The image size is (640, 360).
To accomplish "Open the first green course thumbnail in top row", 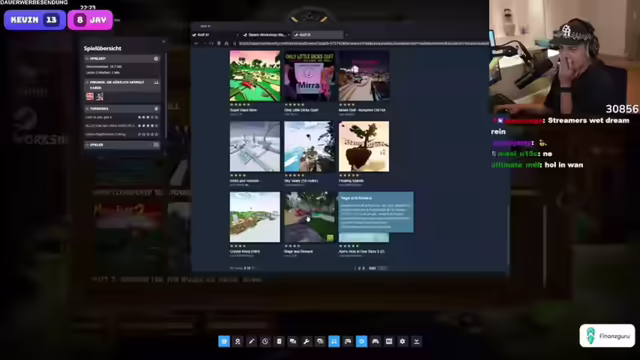I will click(x=255, y=76).
